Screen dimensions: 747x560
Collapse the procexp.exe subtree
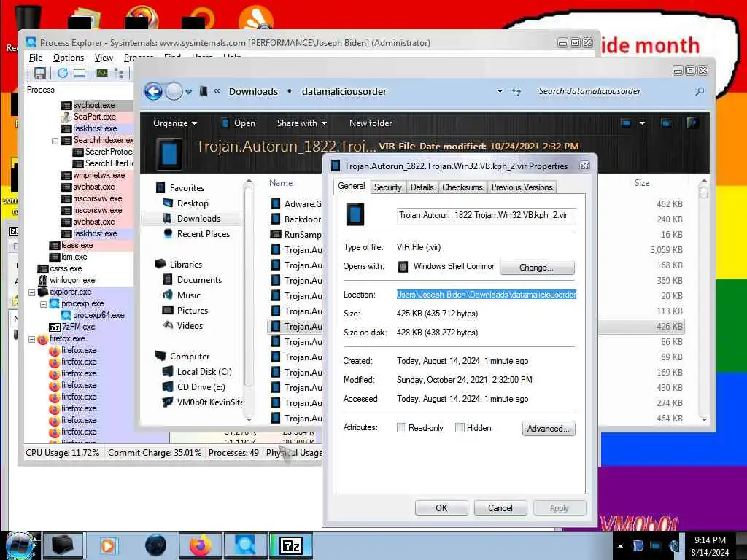point(43,304)
